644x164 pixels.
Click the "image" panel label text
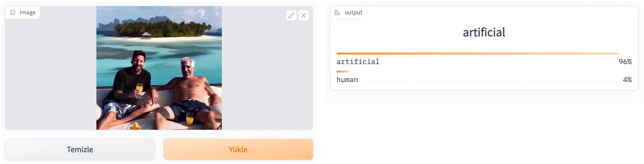[x=28, y=12]
